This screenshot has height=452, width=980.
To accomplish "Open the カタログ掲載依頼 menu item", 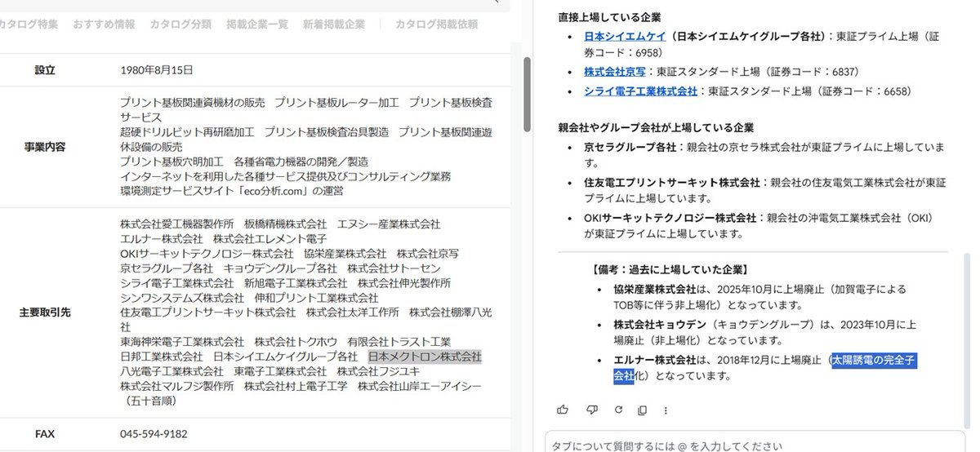I will point(436,24).
